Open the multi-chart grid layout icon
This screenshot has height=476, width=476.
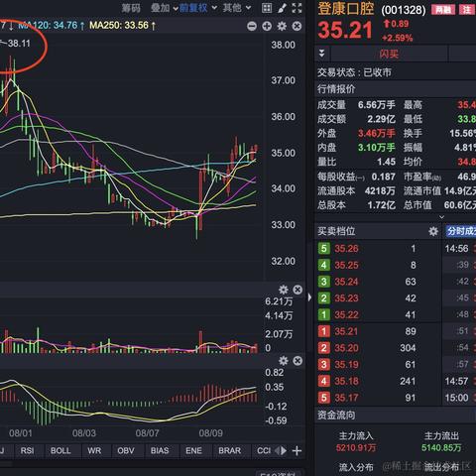[x=267, y=8]
